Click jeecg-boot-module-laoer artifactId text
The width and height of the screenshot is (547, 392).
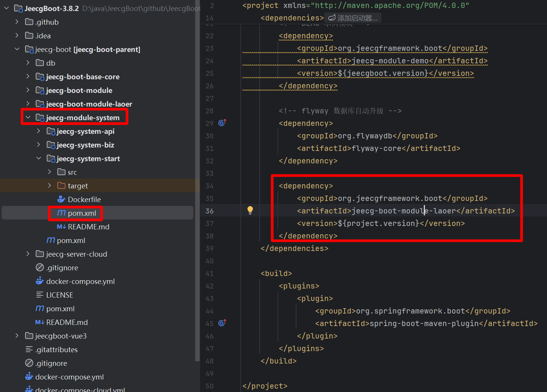click(404, 211)
